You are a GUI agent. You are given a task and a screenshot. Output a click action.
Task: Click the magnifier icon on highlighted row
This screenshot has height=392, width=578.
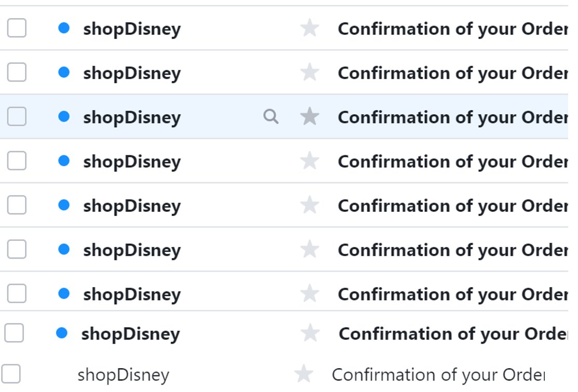pos(271,116)
